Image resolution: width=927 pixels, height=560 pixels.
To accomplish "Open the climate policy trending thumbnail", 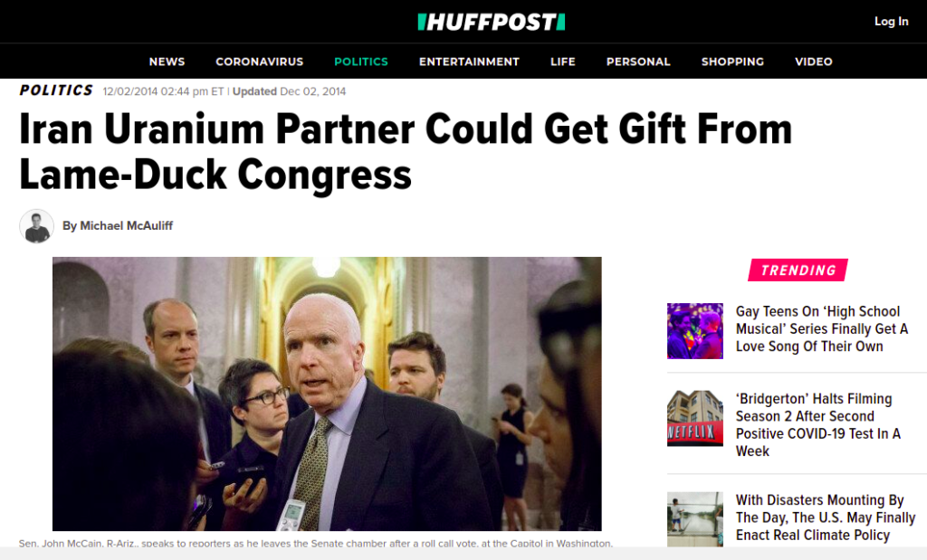I will (694, 519).
